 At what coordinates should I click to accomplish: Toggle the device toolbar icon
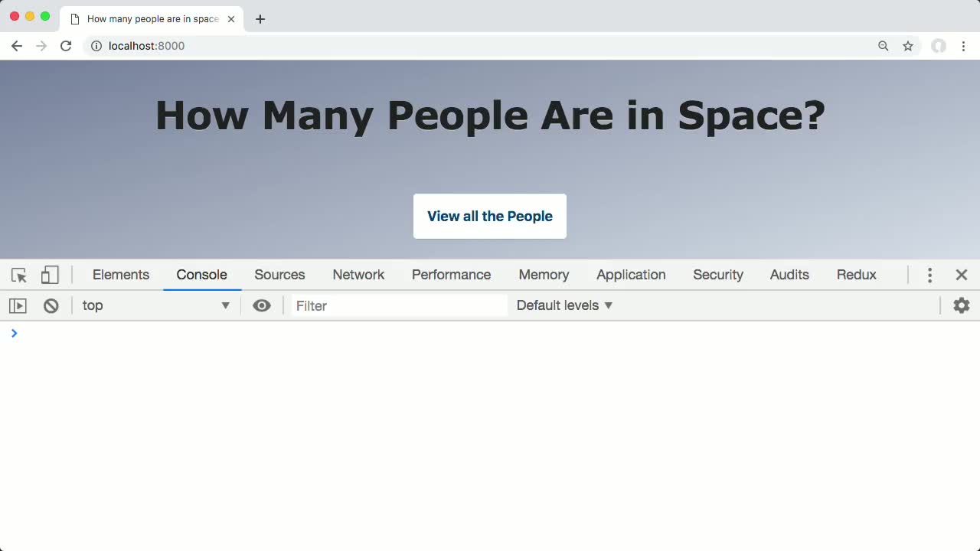click(x=50, y=275)
